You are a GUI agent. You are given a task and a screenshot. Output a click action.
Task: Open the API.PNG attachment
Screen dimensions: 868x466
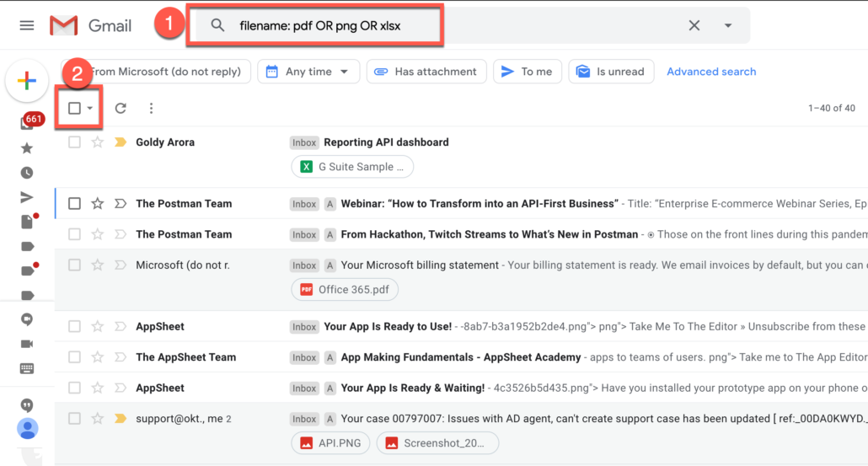330,443
